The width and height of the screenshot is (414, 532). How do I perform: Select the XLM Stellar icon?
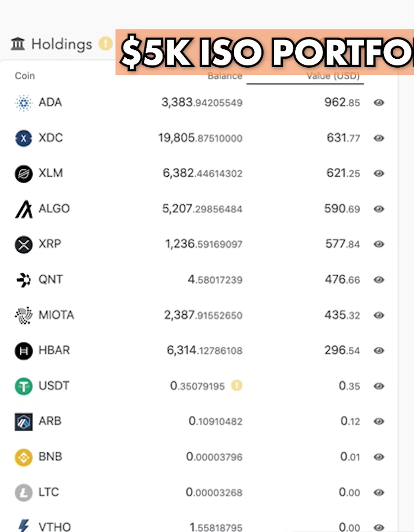click(23, 174)
